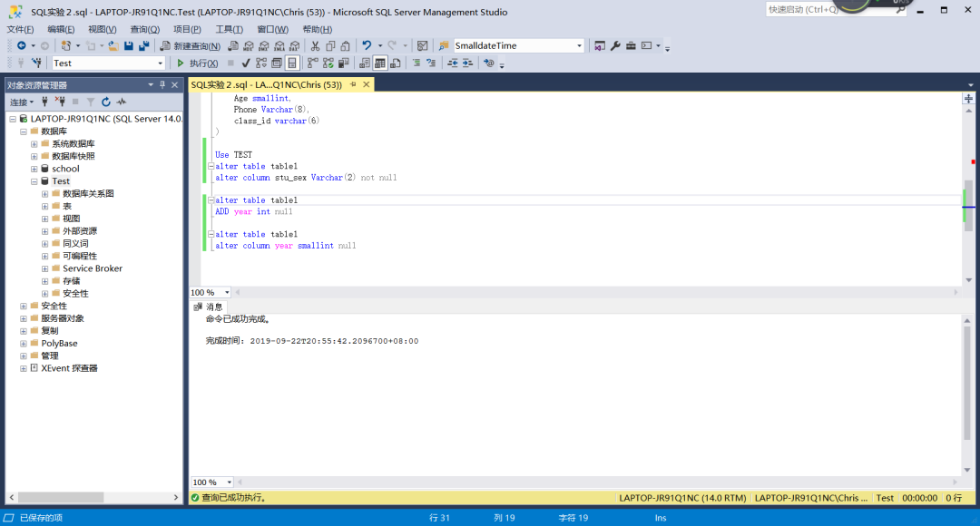This screenshot has height=526, width=980.
Task: Click the Properties wrench icon
Action: (614, 45)
